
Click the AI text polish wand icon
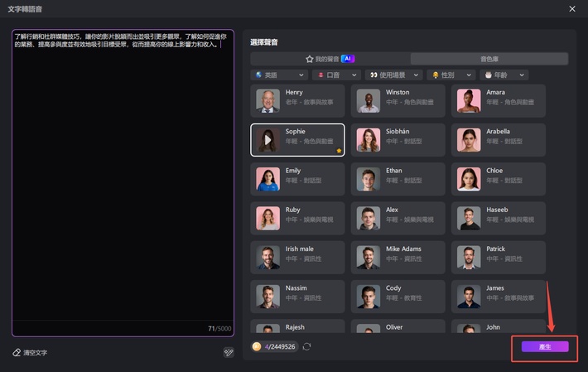coord(228,352)
